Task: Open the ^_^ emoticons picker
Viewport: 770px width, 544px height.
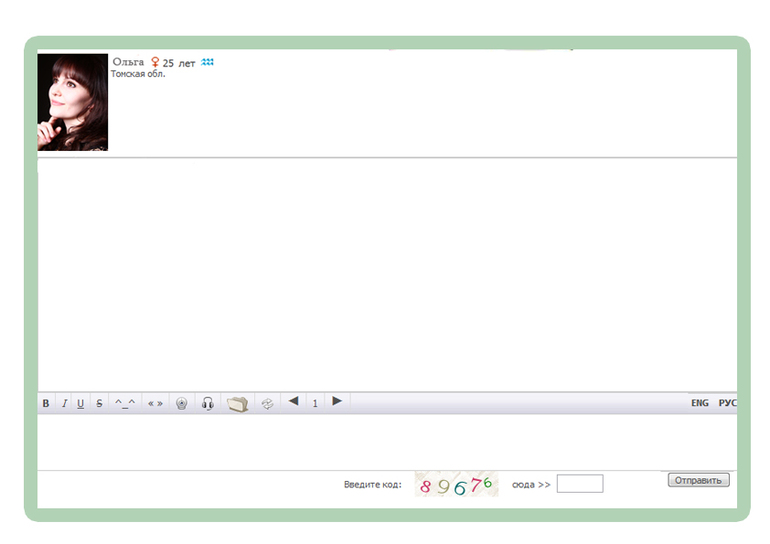Action: click(125, 404)
